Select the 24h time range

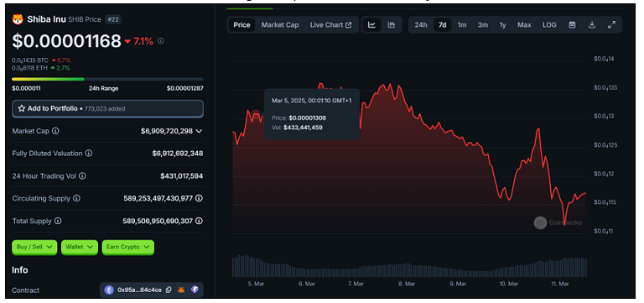(x=421, y=24)
